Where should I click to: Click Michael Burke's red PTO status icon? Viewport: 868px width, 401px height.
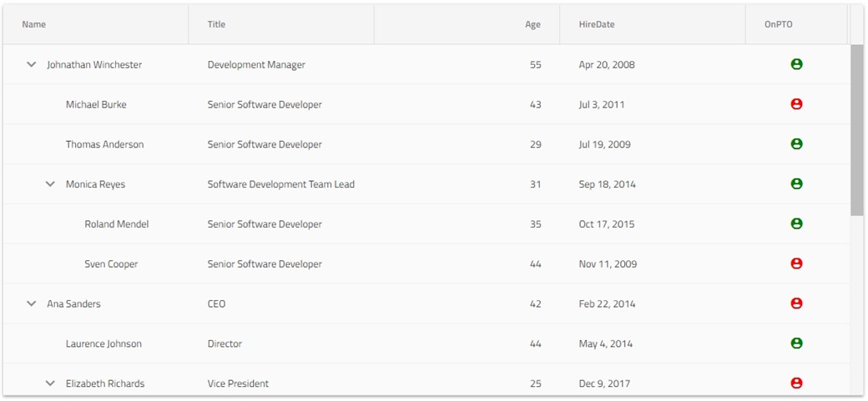[x=796, y=104]
